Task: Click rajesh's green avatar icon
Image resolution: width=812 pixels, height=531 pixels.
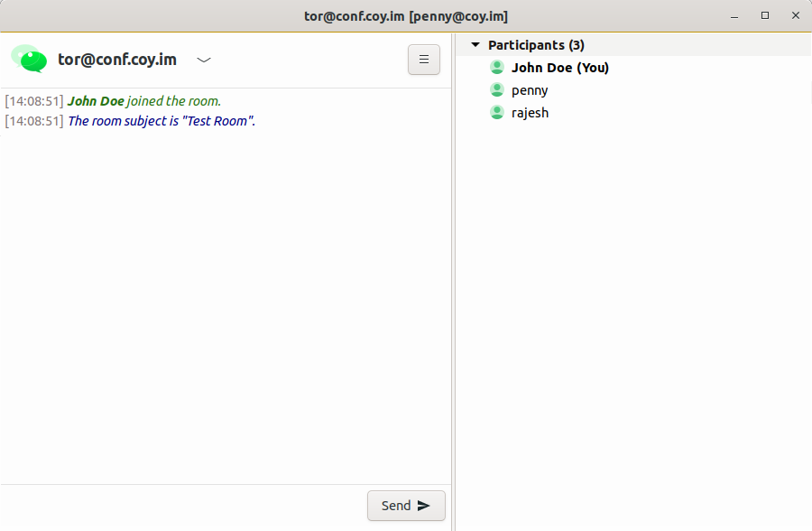Action: pos(496,113)
